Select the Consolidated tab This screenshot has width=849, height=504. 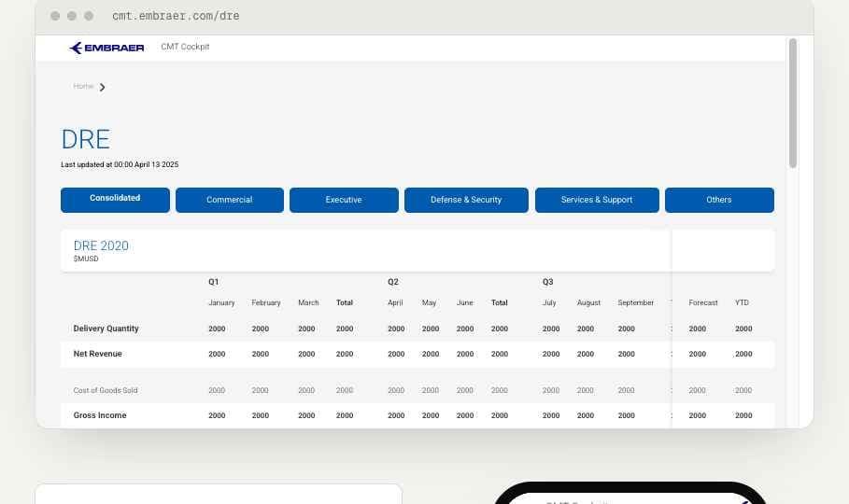(x=115, y=200)
